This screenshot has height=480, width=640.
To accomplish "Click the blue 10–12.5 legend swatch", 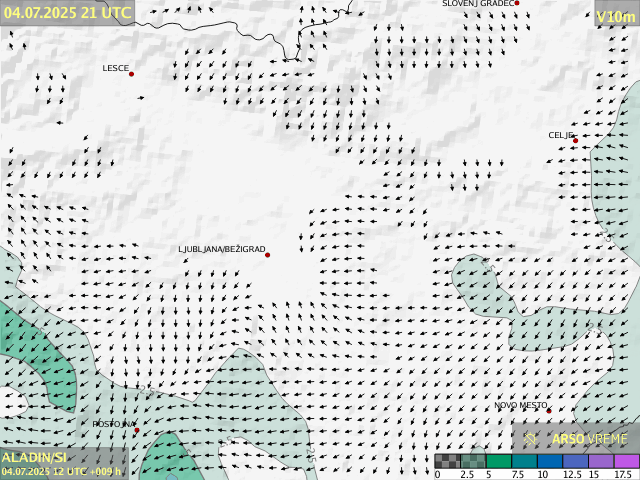I will 550,461.
